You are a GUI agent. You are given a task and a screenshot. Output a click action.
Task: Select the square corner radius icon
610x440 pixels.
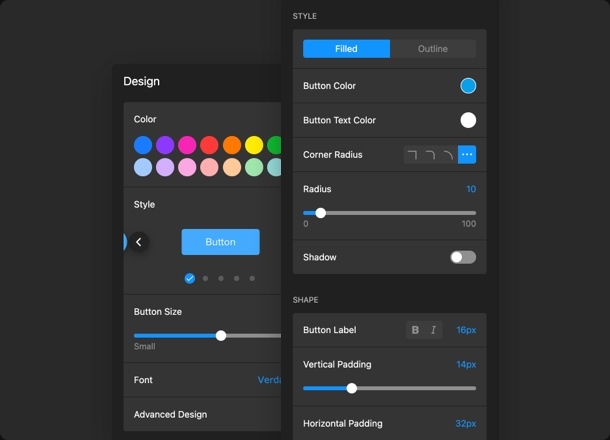[412, 155]
